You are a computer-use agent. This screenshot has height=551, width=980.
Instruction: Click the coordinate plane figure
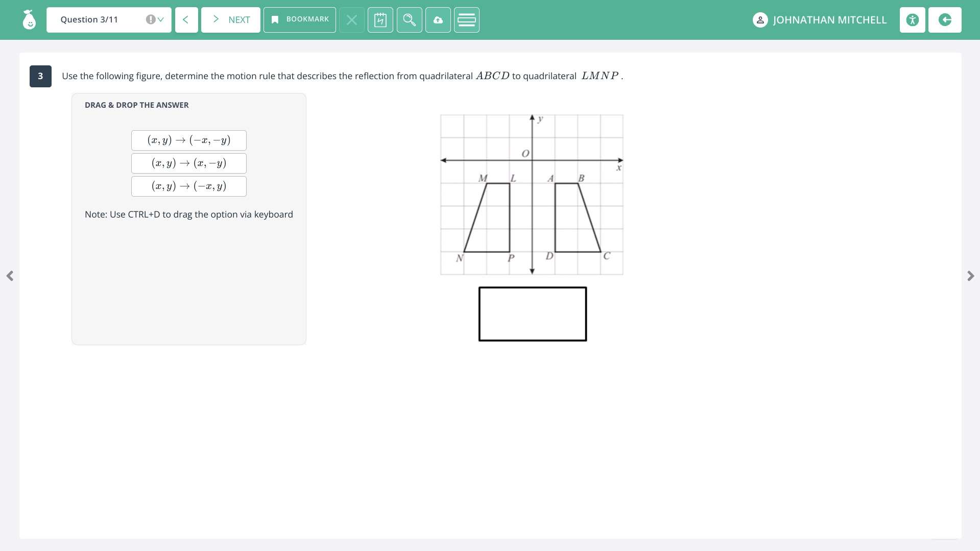(532, 195)
